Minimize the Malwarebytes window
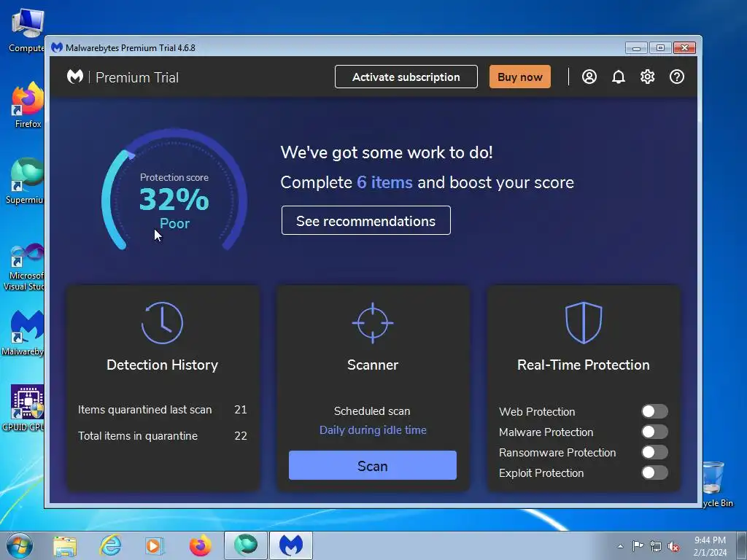This screenshot has height=560, width=747. point(636,47)
